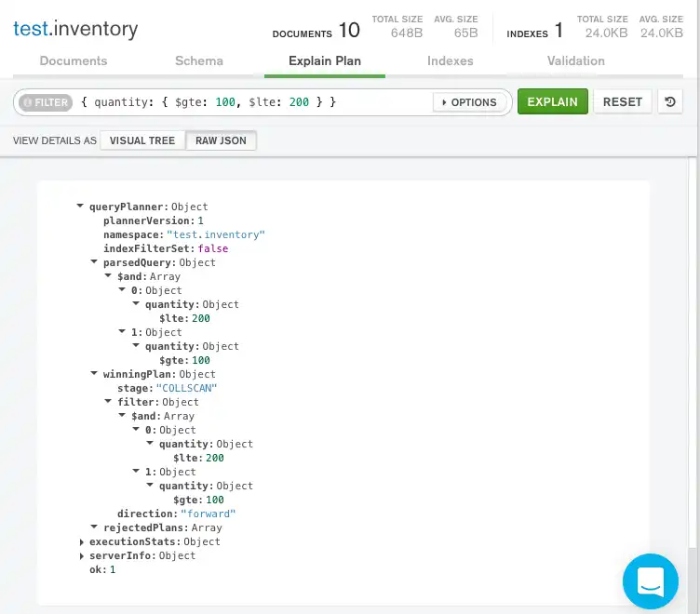Expand the executionStats object
This screenshot has height=614, width=700.
point(81,541)
